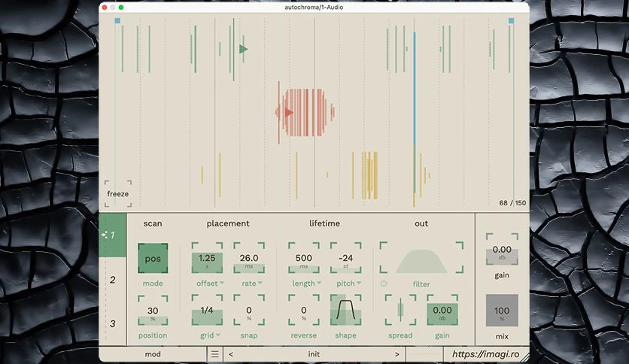Click the init preset name
Viewport: 629px width, 364px height.
tap(314, 354)
